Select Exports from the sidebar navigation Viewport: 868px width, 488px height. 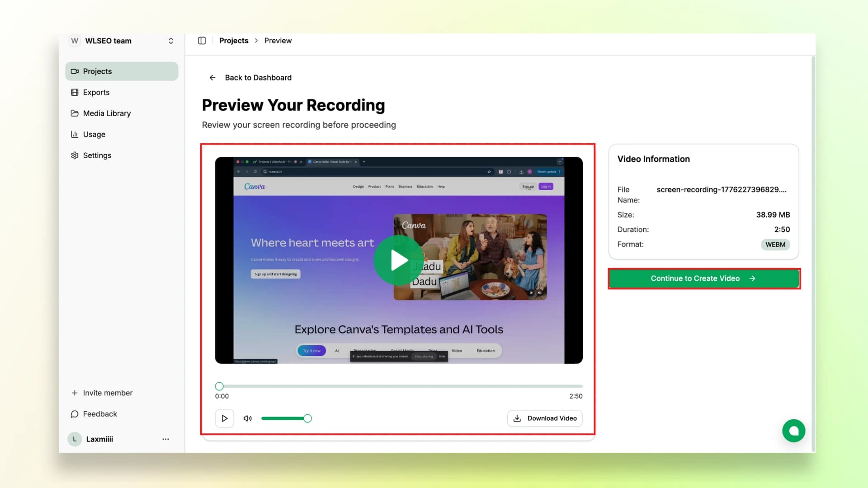(x=95, y=92)
